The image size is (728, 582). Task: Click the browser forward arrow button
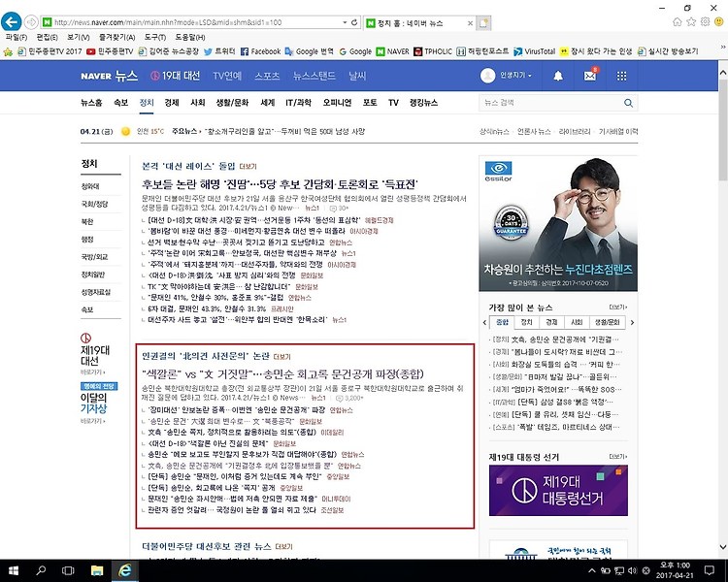coord(31,21)
